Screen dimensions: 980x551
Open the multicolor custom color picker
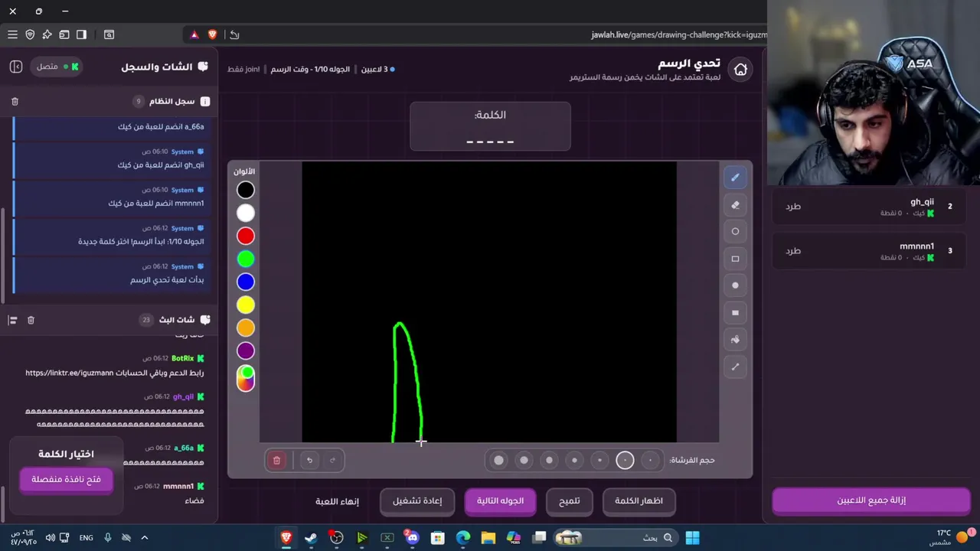pyautogui.click(x=246, y=378)
